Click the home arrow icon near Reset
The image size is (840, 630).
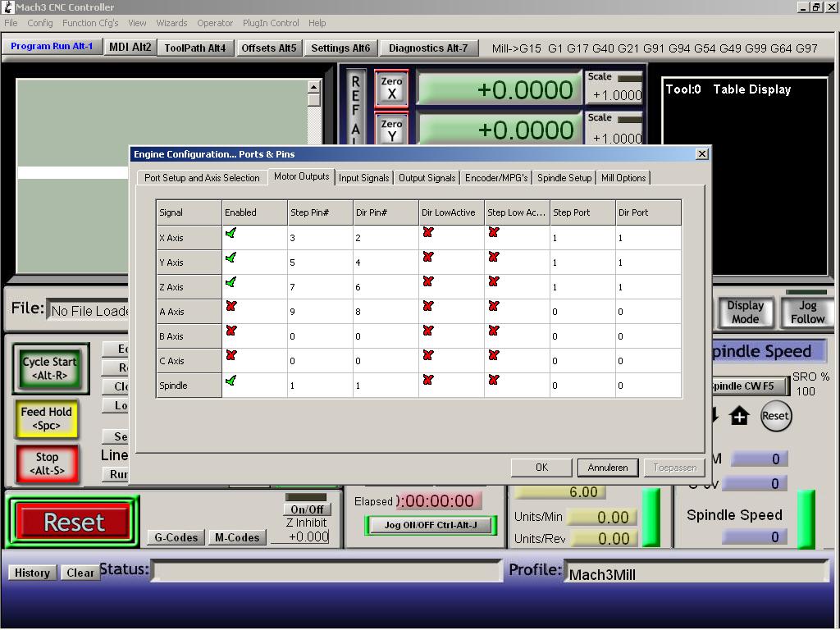(x=739, y=416)
